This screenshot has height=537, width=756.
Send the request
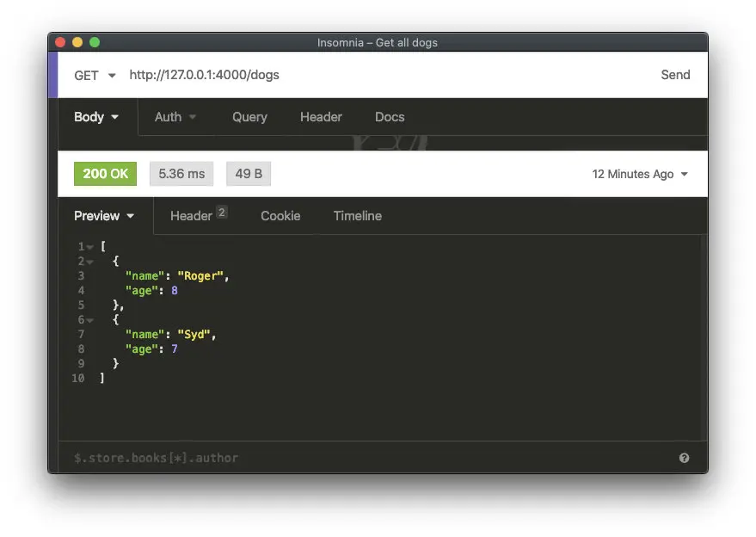click(x=675, y=75)
